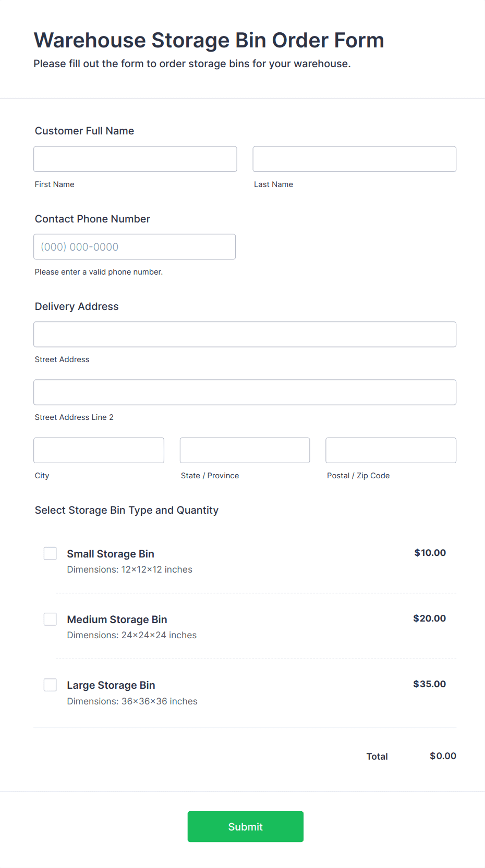Click the $20.00 price of Medium bin
Viewport: 485px width, 868px height.
tap(429, 618)
